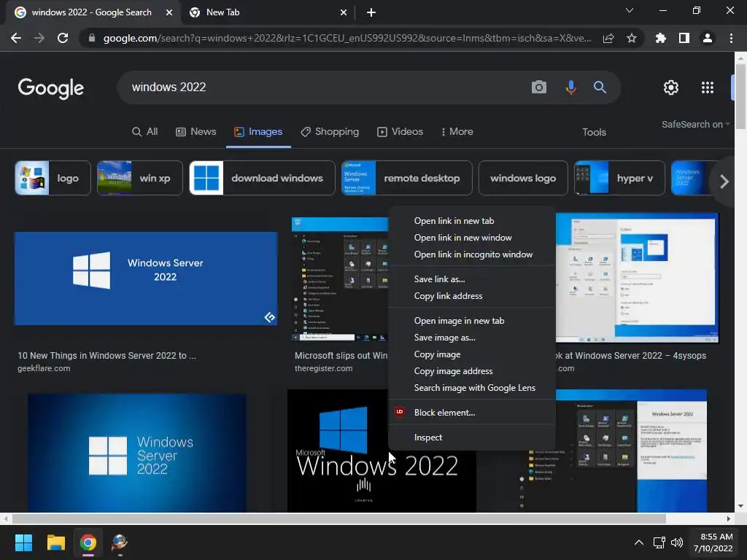Bookmark this page with the star icon
Screen dimensions: 747x560
pos(631,38)
